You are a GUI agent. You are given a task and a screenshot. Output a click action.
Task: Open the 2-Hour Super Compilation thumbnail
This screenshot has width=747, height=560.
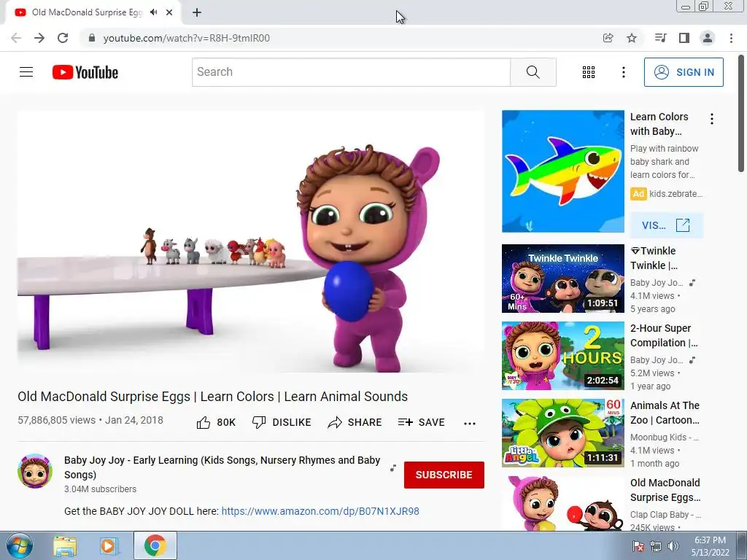(562, 356)
